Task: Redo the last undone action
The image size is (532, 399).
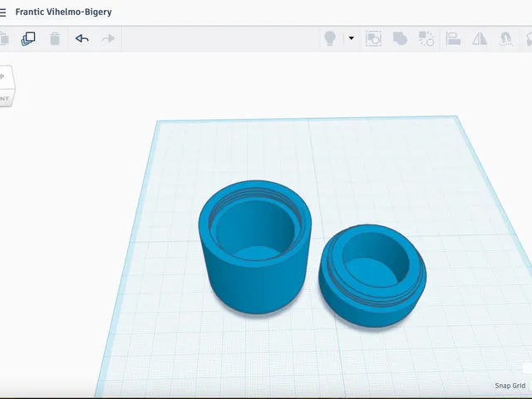Action: (x=108, y=38)
